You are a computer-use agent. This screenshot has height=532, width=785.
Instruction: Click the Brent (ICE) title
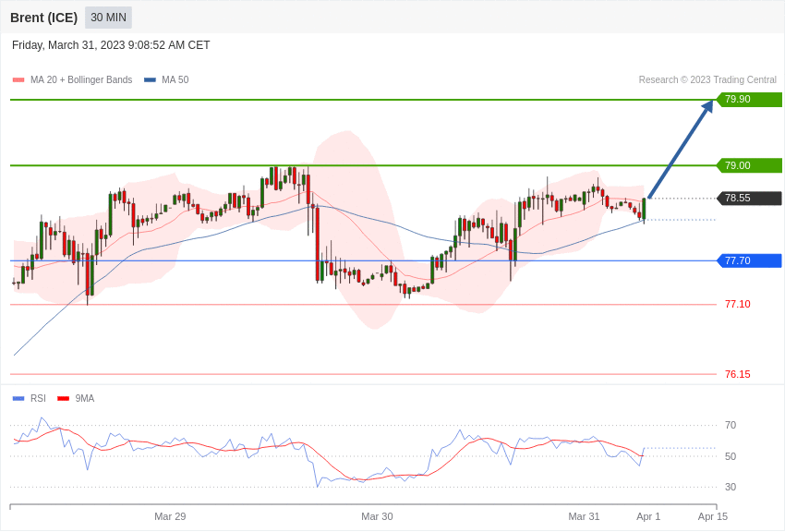pyautogui.click(x=44, y=18)
